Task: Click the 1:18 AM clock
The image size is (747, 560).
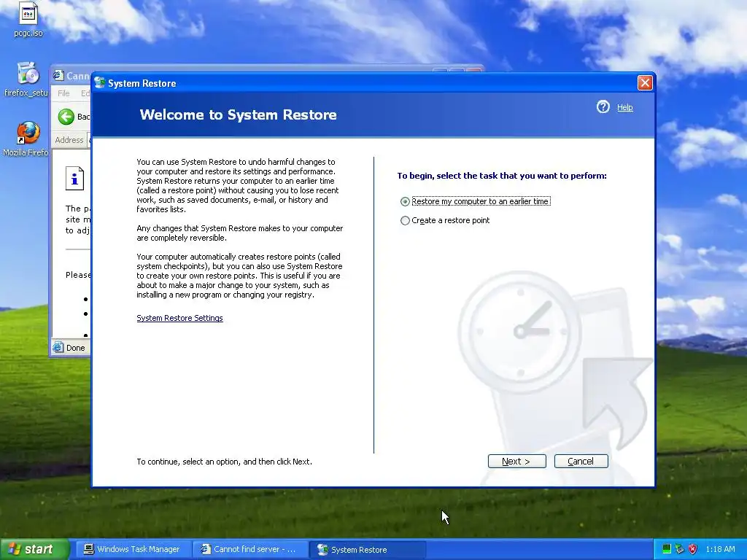Action: coord(720,549)
